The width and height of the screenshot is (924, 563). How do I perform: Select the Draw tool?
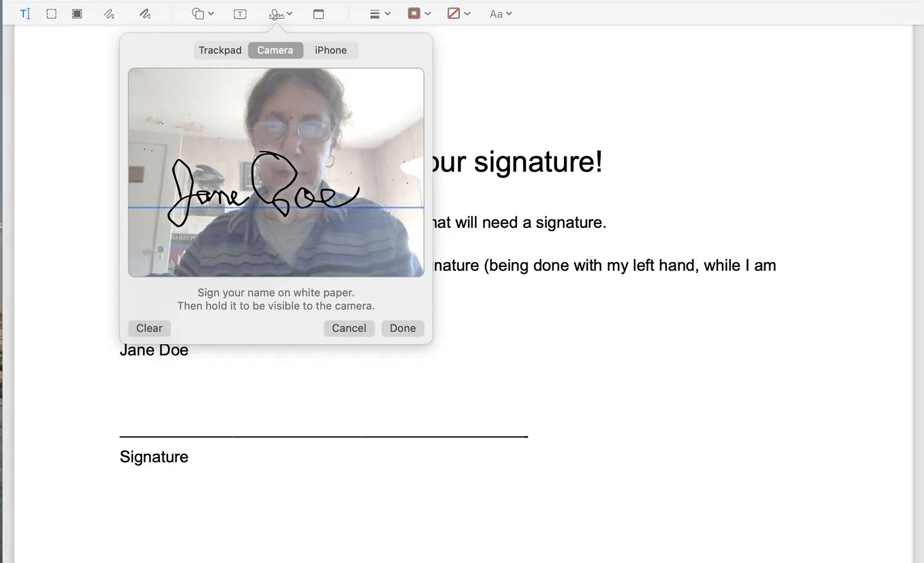point(146,13)
